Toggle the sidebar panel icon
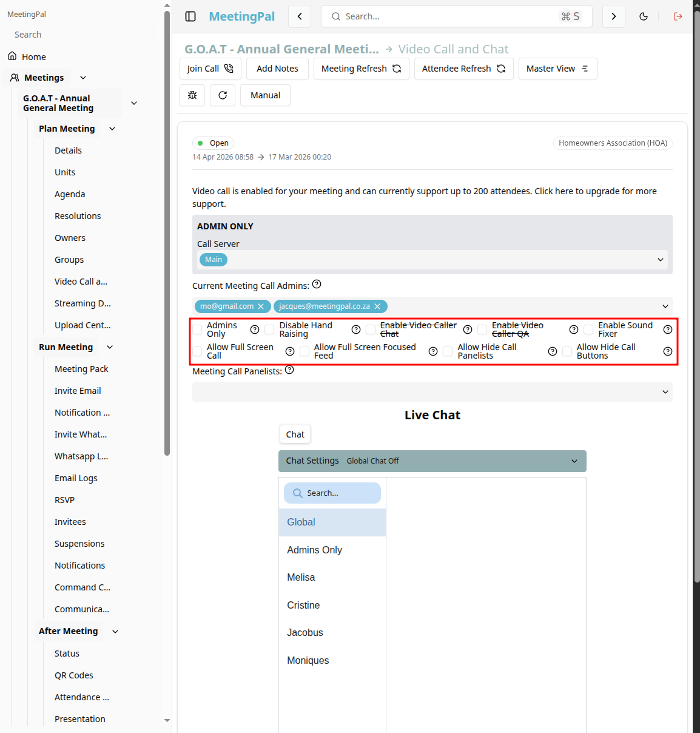The width and height of the screenshot is (700, 733). (x=190, y=16)
